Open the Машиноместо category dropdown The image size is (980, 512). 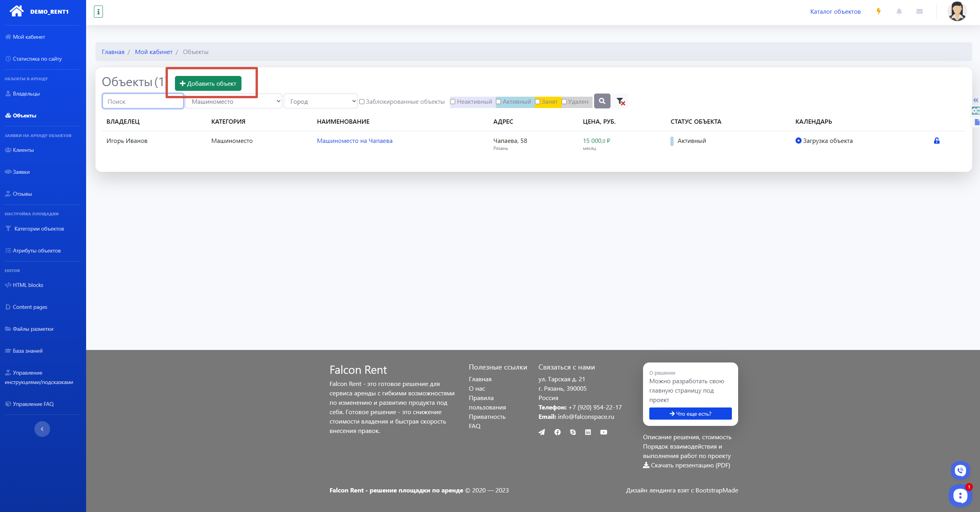point(234,101)
